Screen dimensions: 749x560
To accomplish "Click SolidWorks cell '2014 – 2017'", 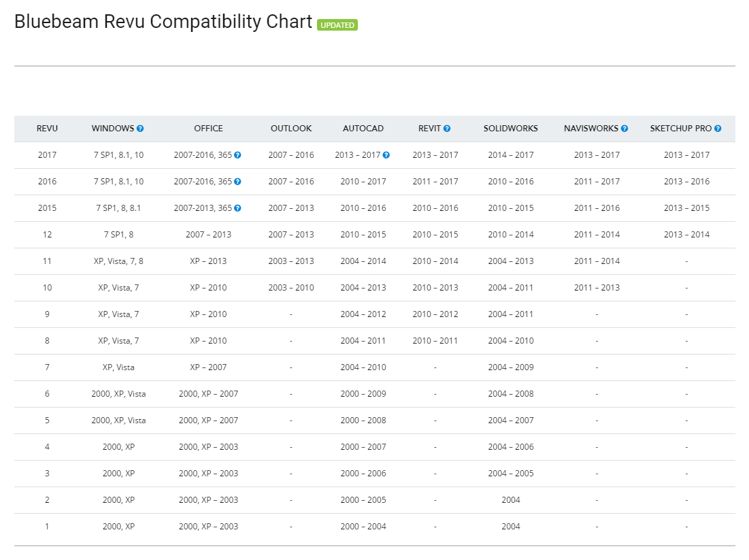I will pos(511,155).
